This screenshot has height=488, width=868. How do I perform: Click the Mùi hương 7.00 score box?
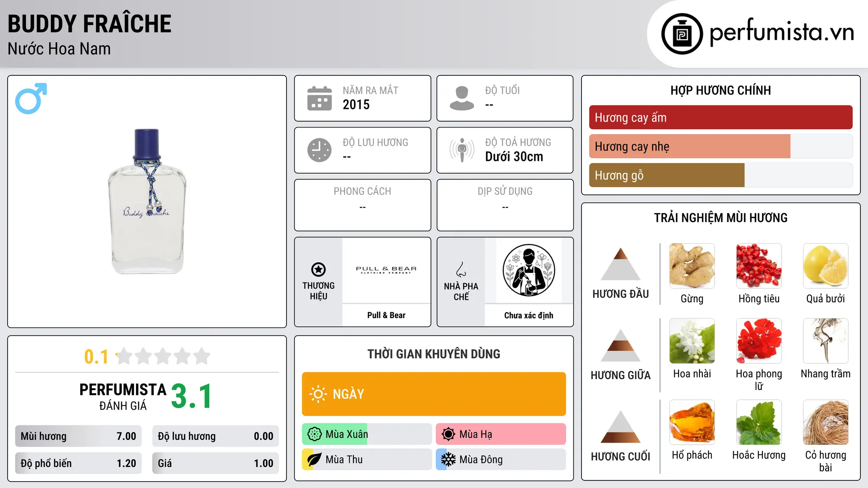point(78,436)
